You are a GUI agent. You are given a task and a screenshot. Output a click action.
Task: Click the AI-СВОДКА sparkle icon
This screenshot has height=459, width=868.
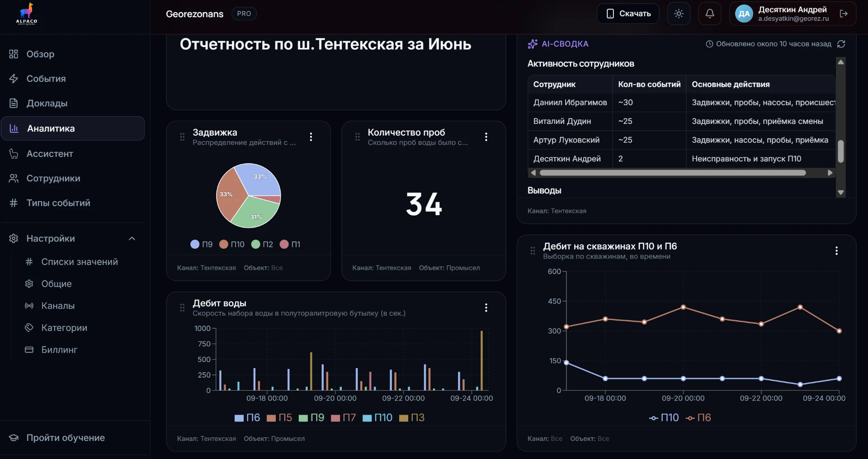[x=533, y=44]
